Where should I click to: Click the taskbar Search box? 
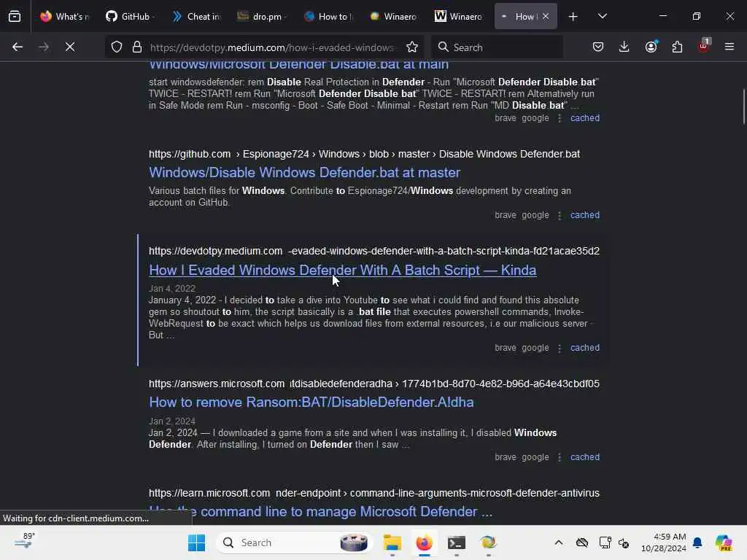pos(295,542)
